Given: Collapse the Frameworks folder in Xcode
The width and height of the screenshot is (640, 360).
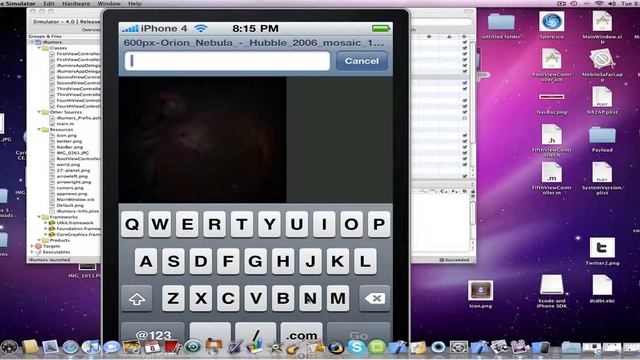Looking at the screenshot, I should [x=40, y=217].
